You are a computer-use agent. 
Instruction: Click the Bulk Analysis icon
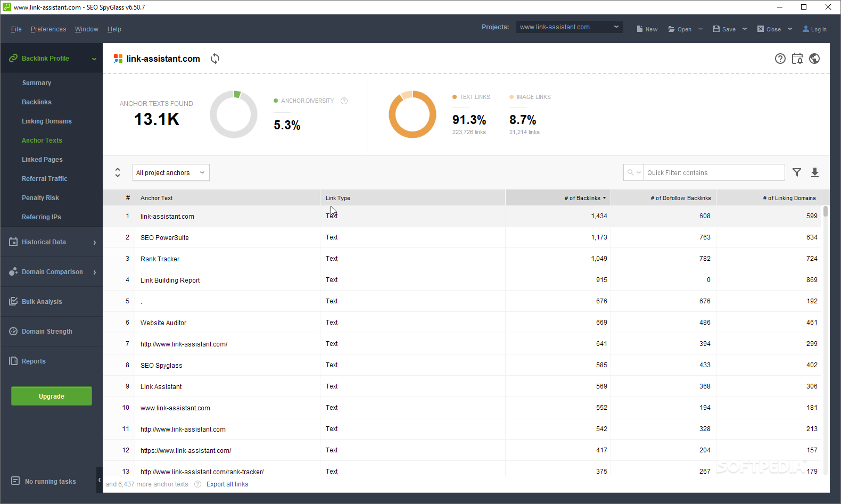(13, 301)
